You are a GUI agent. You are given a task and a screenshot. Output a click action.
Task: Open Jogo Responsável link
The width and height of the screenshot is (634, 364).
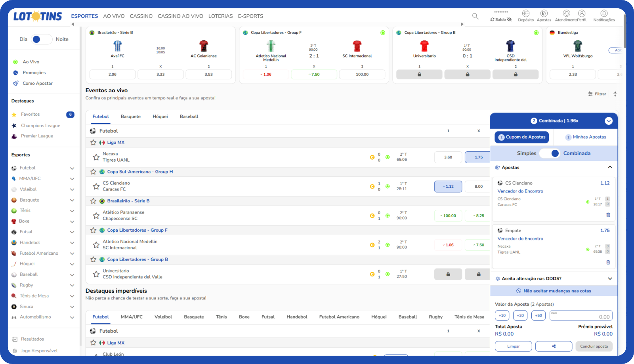pos(39,351)
